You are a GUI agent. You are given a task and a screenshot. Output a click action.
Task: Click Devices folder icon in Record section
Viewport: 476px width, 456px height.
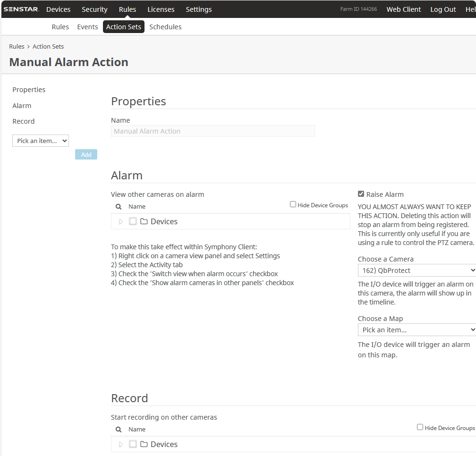(x=144, y=444)
